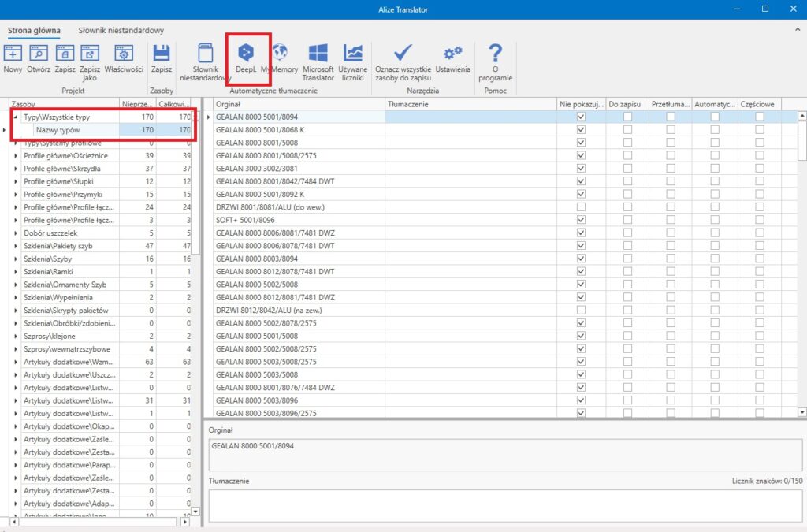Viewport: 807px width, 532px height.
Task: Click Oznacz wszystkie zasoby do zapisu
Action: (403, 63)
